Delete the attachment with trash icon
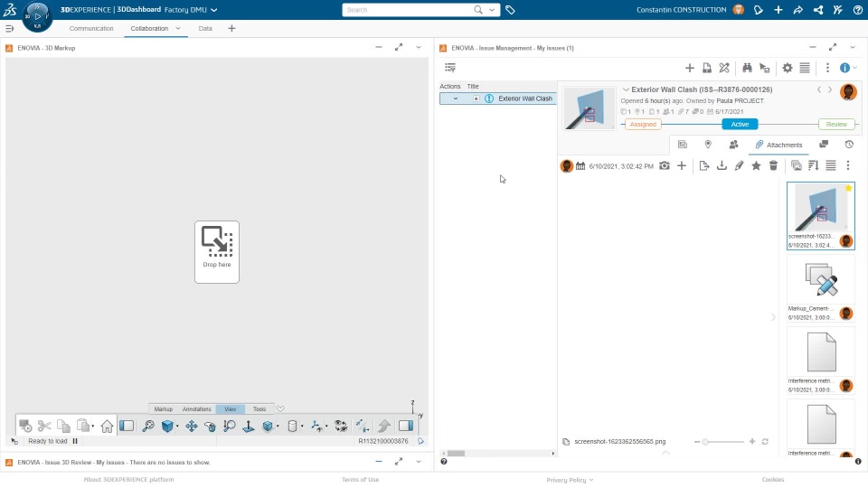The height and width of the screenshot is (488, 868). tap(773, 165)
